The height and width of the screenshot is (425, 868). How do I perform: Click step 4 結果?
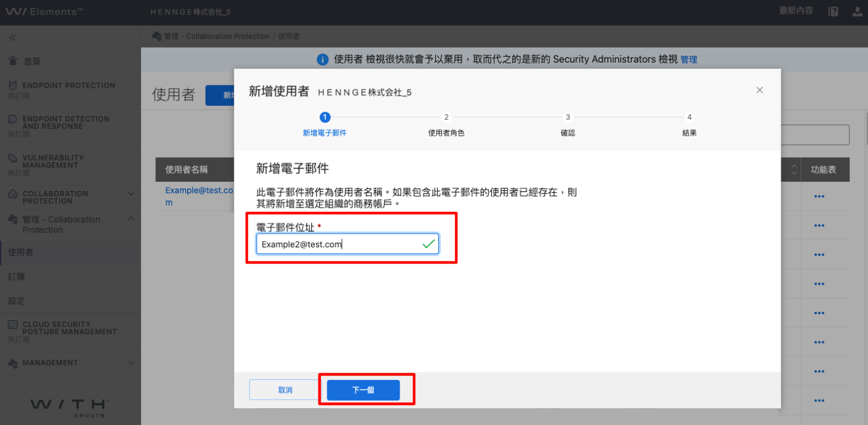point(689,125)
